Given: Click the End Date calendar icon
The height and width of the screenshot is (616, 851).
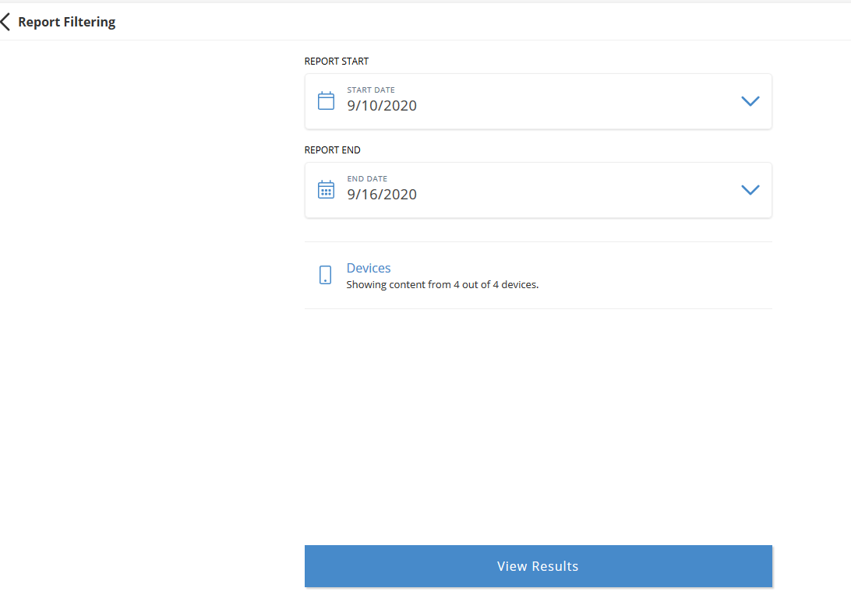Looking at the screenshot, I should point(326,190).
